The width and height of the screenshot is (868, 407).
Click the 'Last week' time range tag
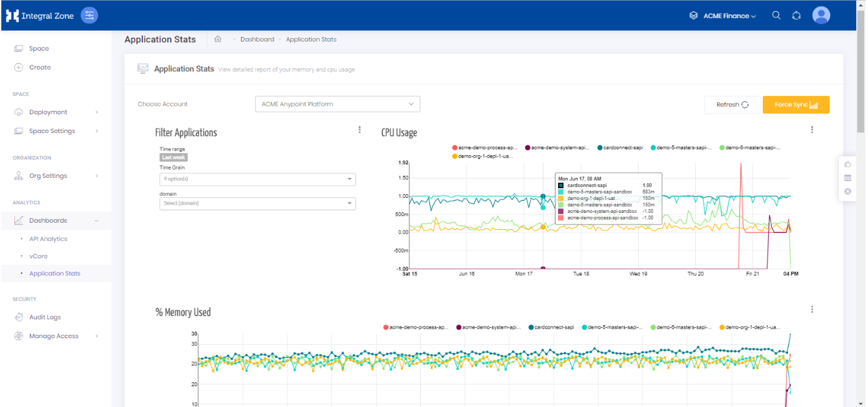(173, 157)
